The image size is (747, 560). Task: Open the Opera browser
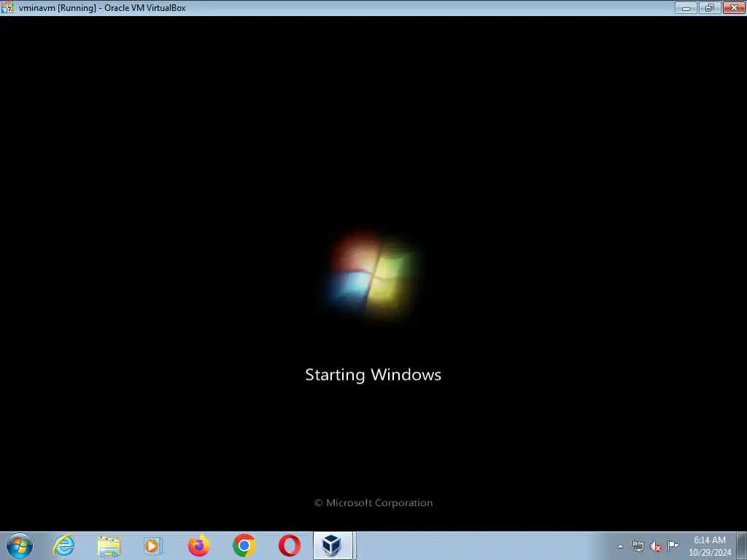point(289,545)
